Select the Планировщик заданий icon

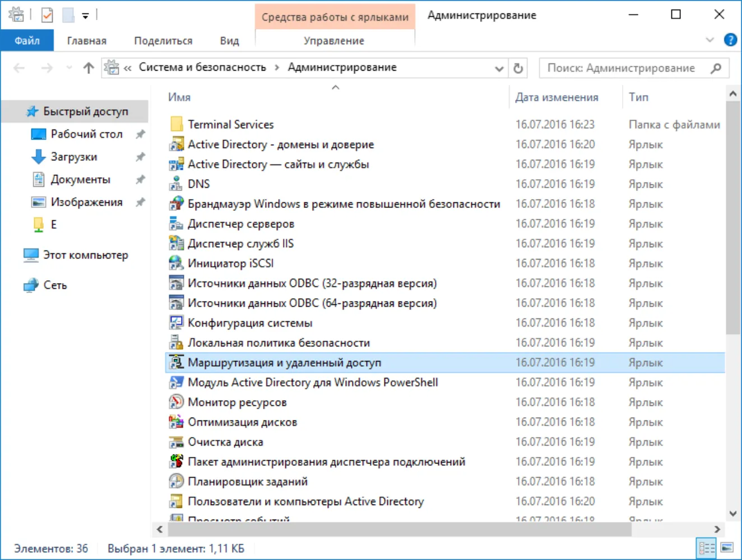point(176,481)
